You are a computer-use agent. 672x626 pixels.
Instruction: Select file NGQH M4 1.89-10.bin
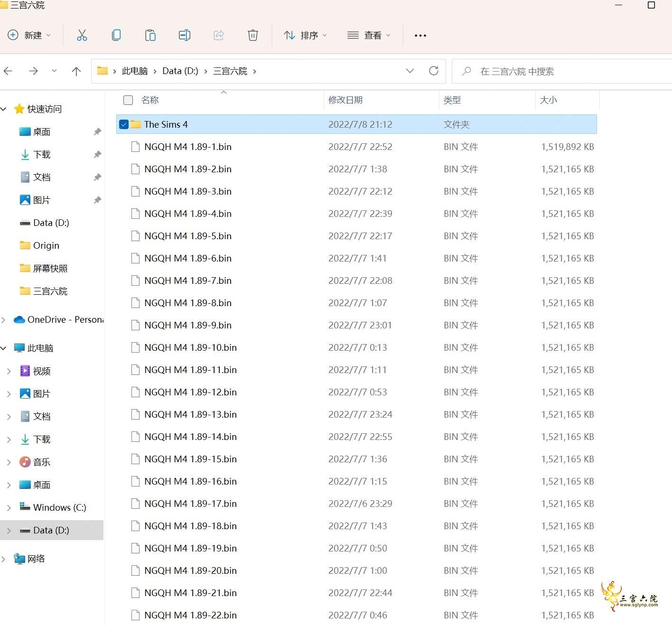pyautogui.click(x=190, y=347)
